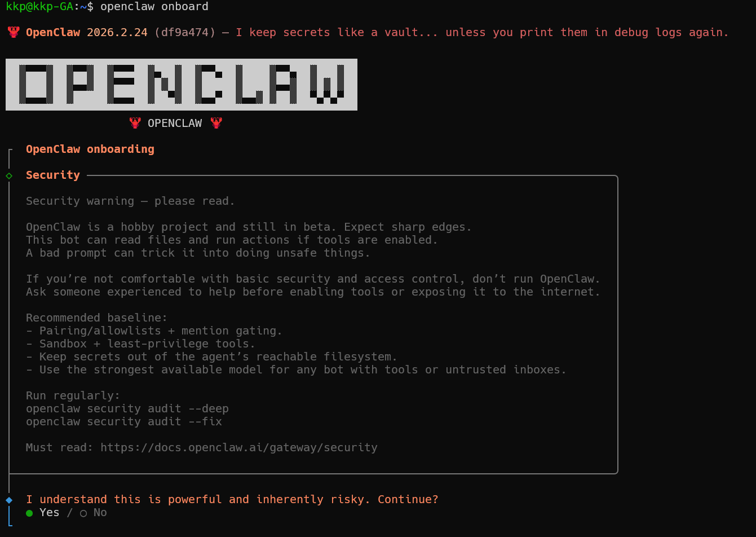Click the kkp@kkp-GA shell prompt
The height and width of the screenshot is (537, 756).
tap(39, 7)
